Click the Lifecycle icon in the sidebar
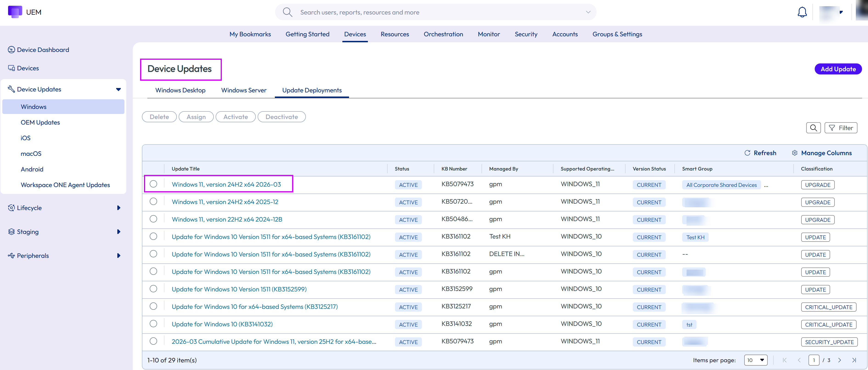Viewport: 868px width, 370px height. [x=11, y=208]
